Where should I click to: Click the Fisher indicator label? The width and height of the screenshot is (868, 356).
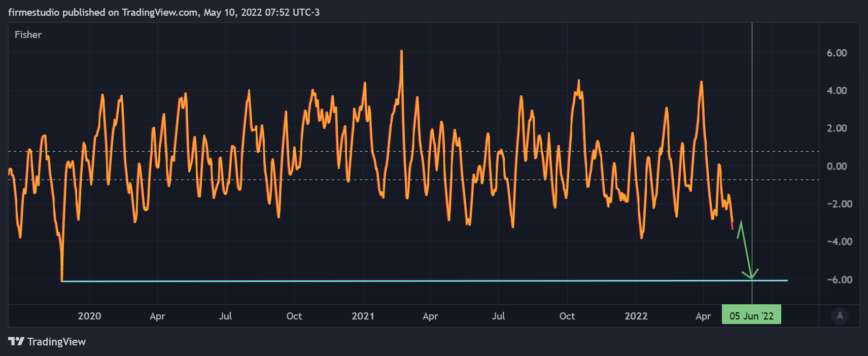(28, 34)
